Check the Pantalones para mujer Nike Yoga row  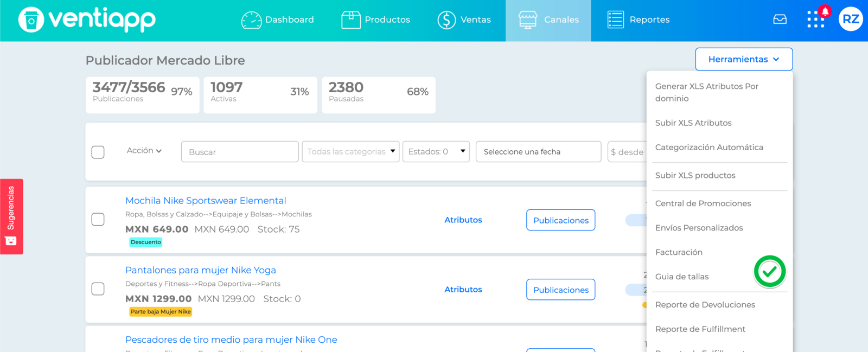pos(98,289)
